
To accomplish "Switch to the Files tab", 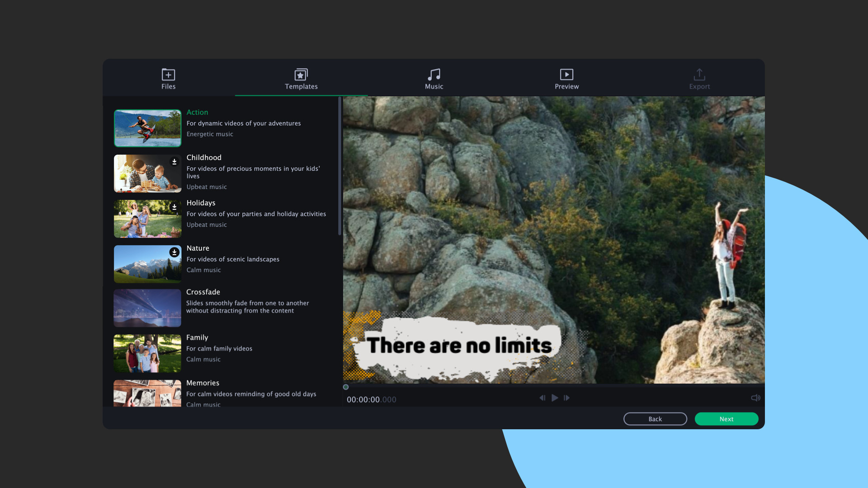I will [x=168, y=79].
